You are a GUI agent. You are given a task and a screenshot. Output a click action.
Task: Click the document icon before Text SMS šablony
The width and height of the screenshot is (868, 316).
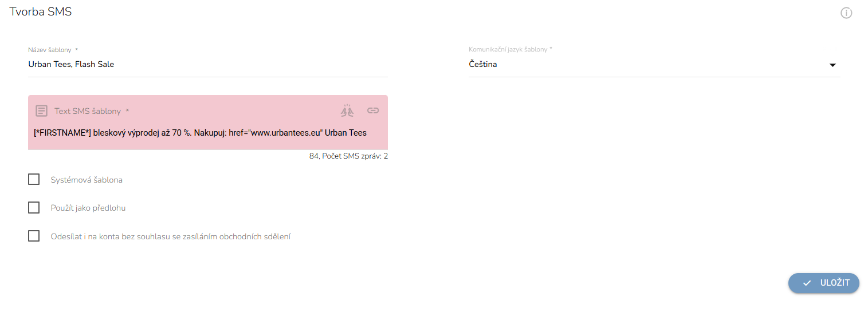click(41, 110)
